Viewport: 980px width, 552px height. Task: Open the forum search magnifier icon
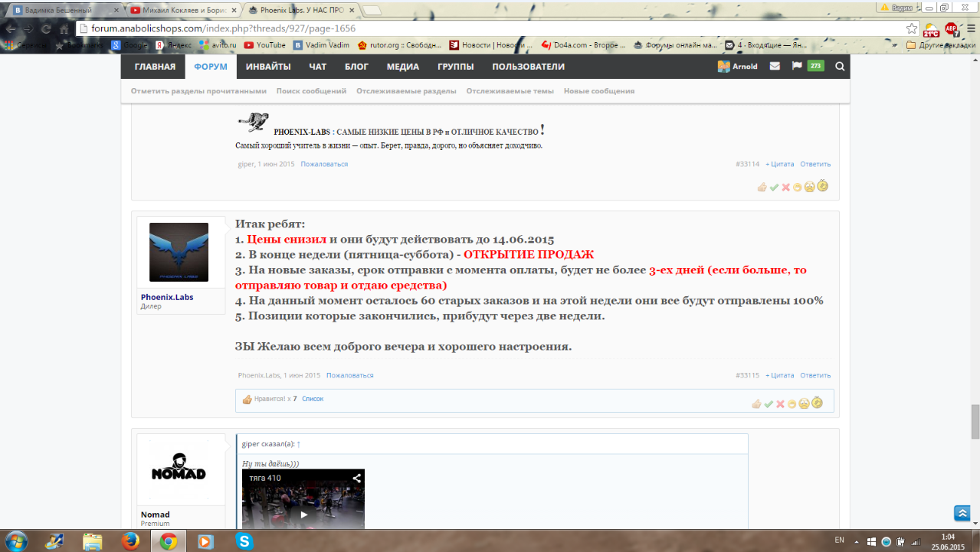coord(840,67)
